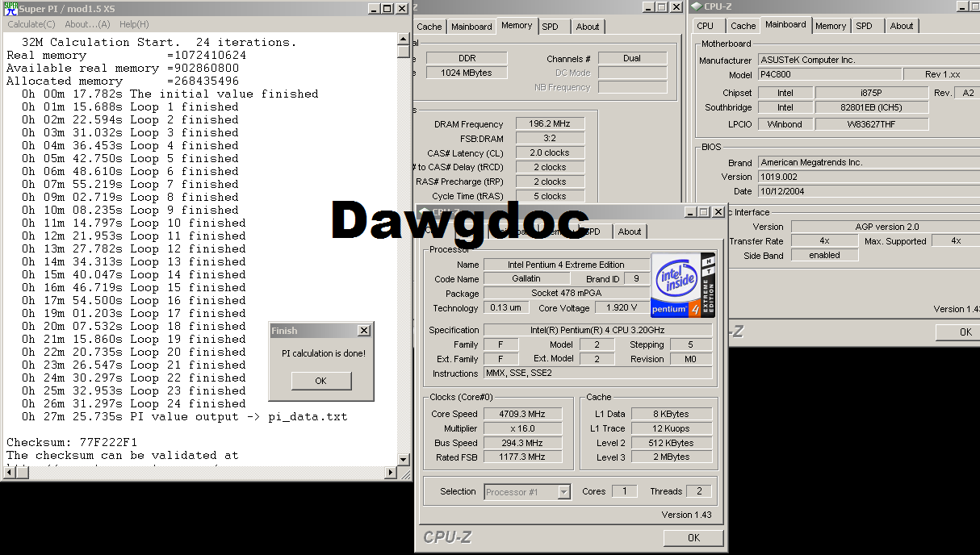This screenshot has height=555, width=980.
Task: Close the front CPU-Z processor window
Action: [718, 212]
